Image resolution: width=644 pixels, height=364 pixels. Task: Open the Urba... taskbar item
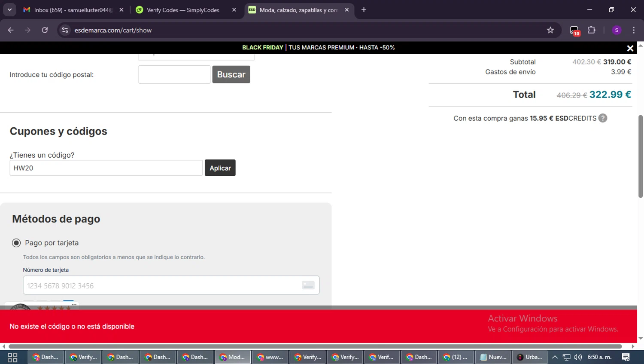[x=530, y=357]
